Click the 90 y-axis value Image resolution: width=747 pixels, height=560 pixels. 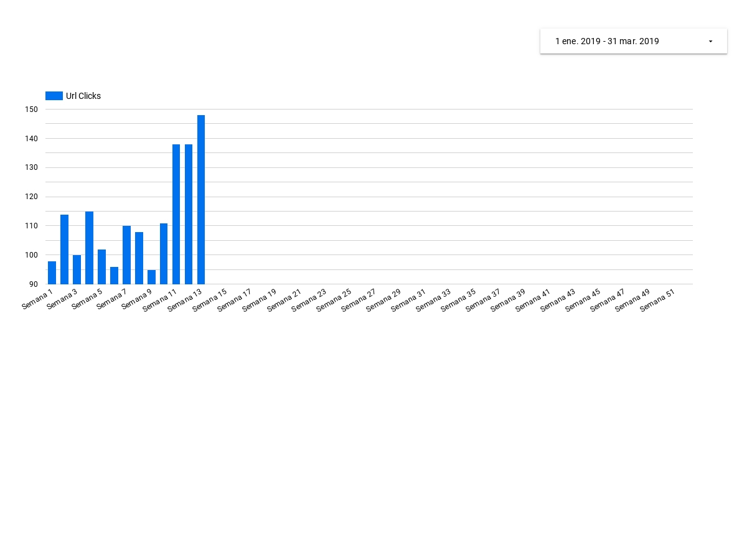(x=33, y=284)
